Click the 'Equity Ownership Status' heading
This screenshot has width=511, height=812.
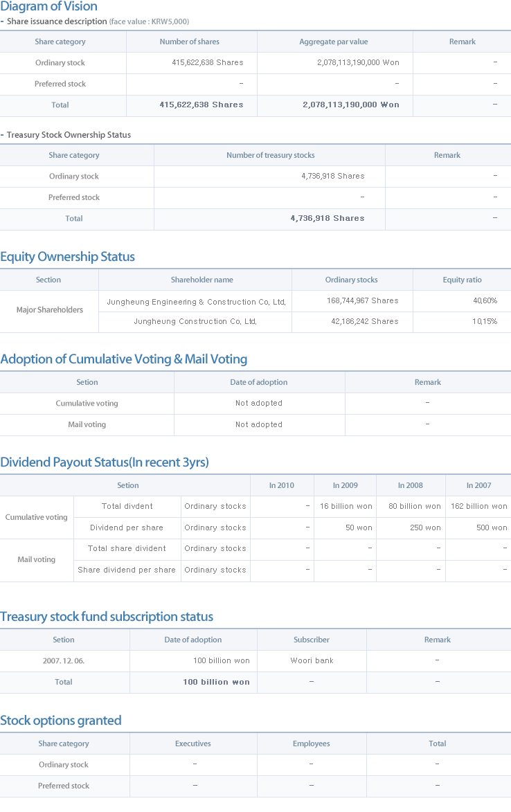67,256
